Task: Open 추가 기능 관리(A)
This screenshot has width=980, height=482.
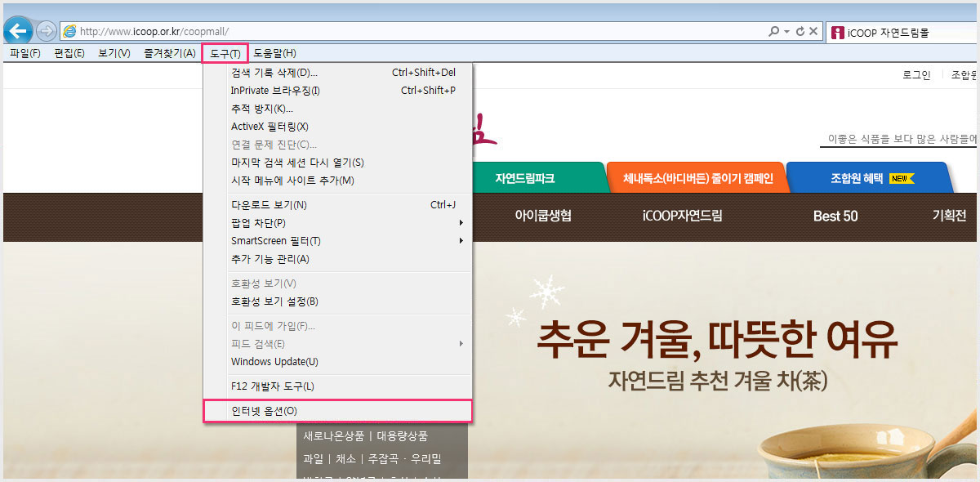Action: tap(338, 259)
